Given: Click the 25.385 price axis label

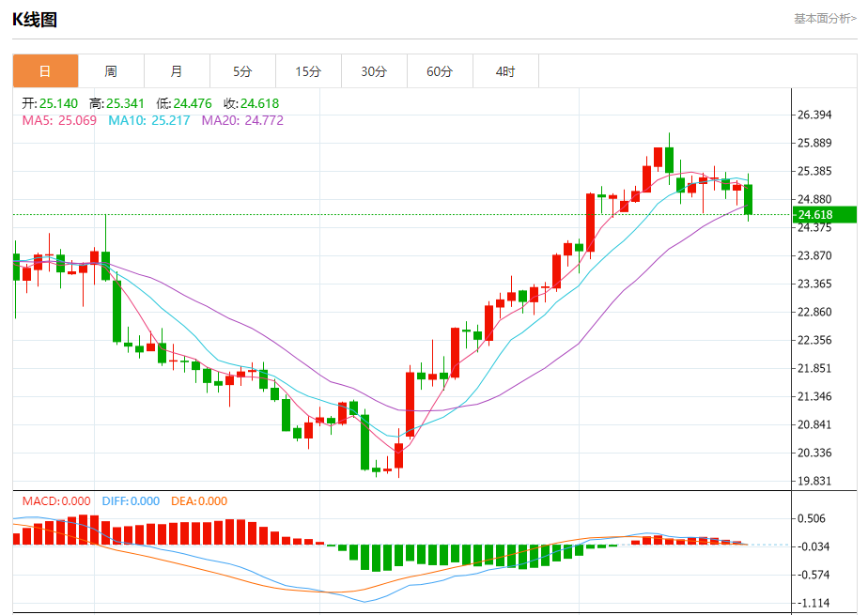Looking at the screenshot, I should (x=814, y=172).
